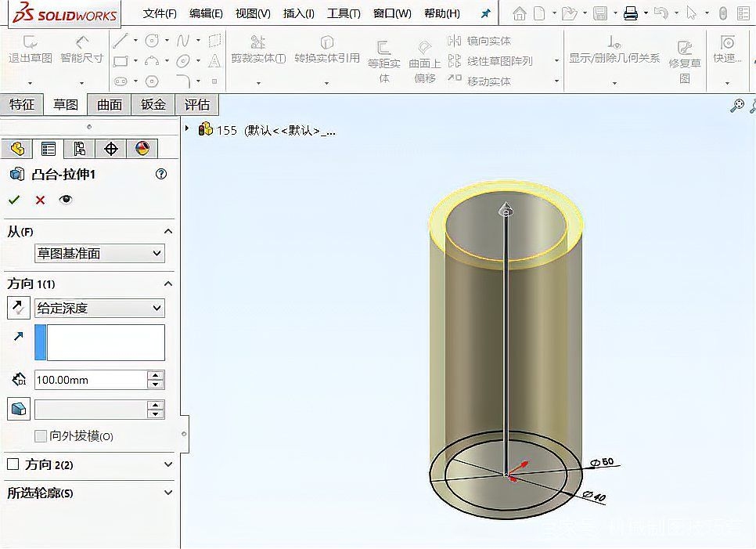This screenshot has width=756, height=549.
Task: Click the draft on/off icon
Action: coord(18,409)
